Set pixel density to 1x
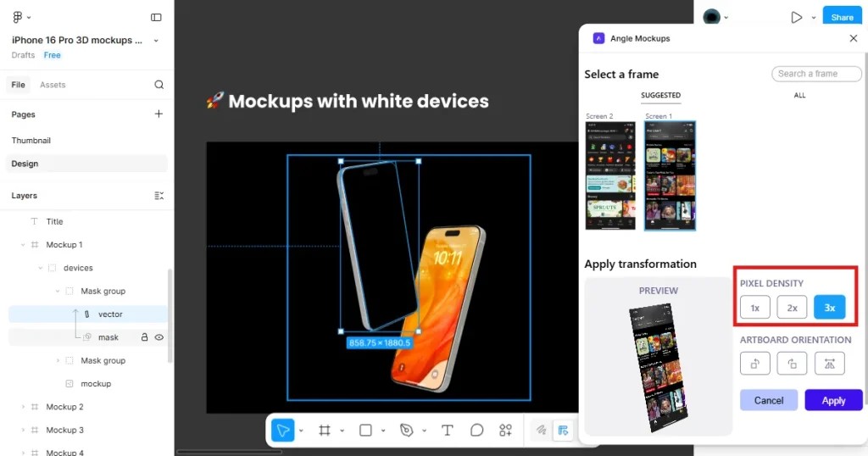 [755, 308]
